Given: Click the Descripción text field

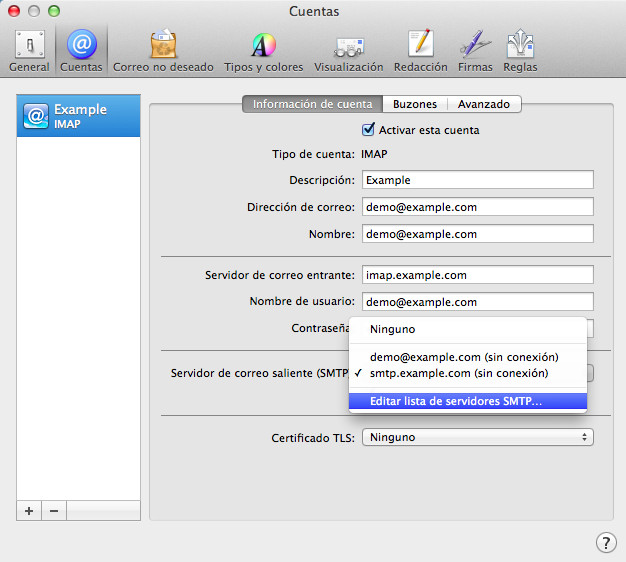Looking at the screenshot, I should pos(477,180).
